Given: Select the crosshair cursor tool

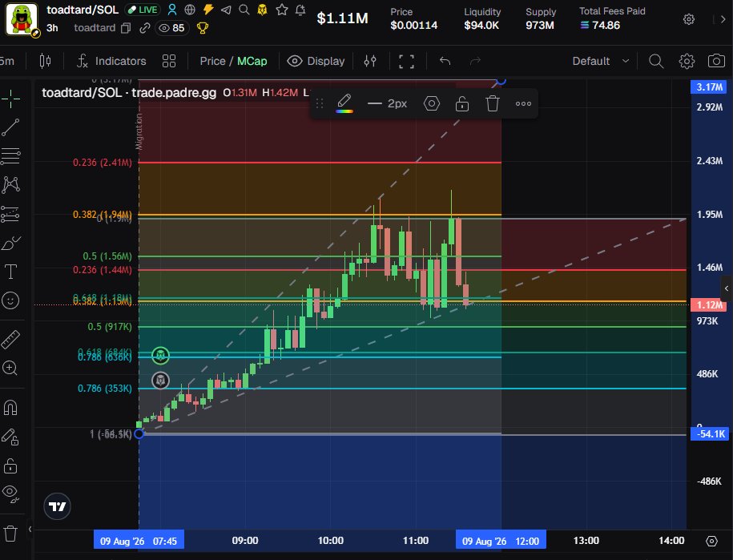Looking at the screenshot, I should [10, 99].
